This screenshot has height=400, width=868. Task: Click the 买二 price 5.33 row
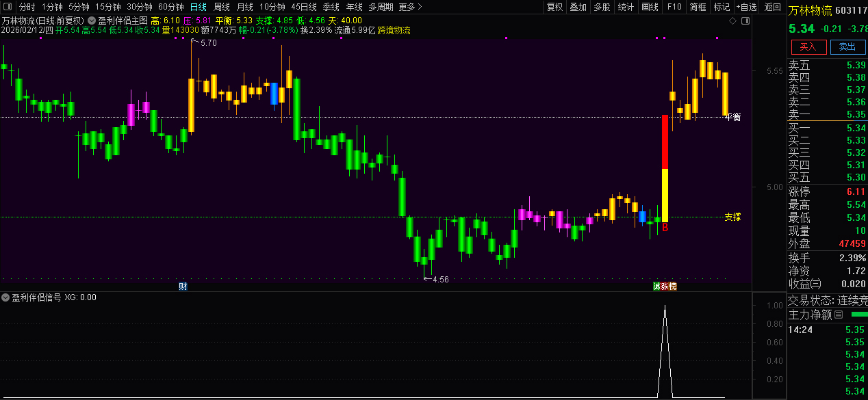click(x=827, y=140)
